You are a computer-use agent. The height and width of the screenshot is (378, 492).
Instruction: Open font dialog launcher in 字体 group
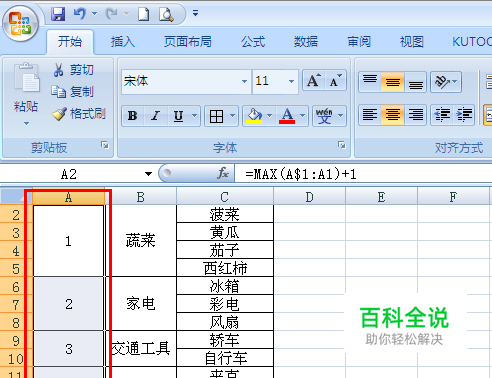[x=342, y=145]
